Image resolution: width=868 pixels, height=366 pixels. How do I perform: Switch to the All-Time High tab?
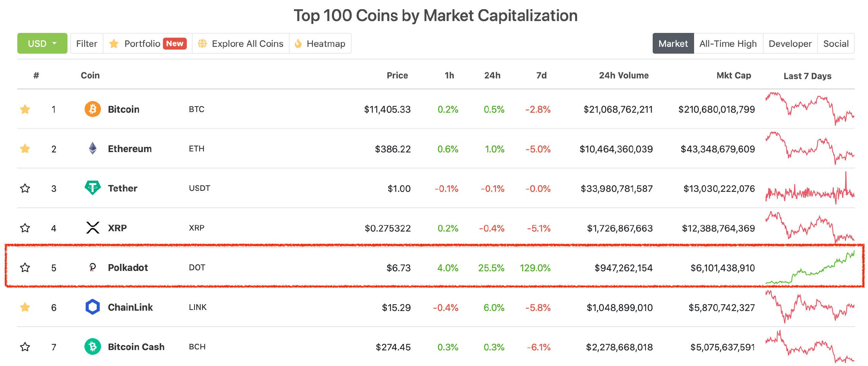728,43
